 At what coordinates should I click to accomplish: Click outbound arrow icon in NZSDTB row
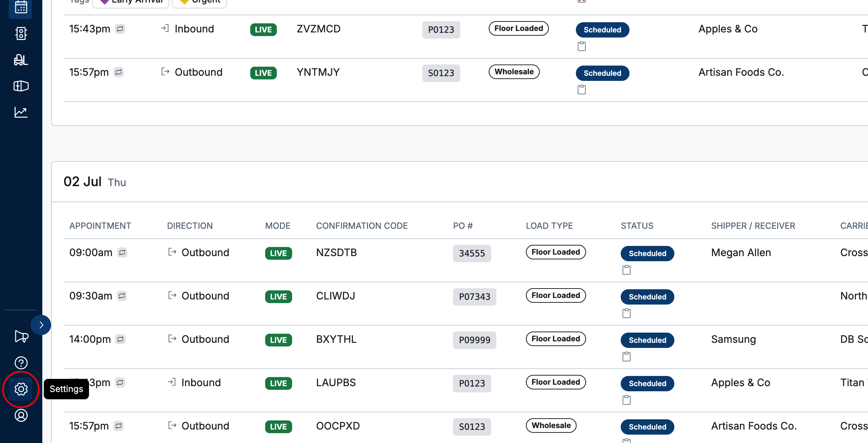172,252
